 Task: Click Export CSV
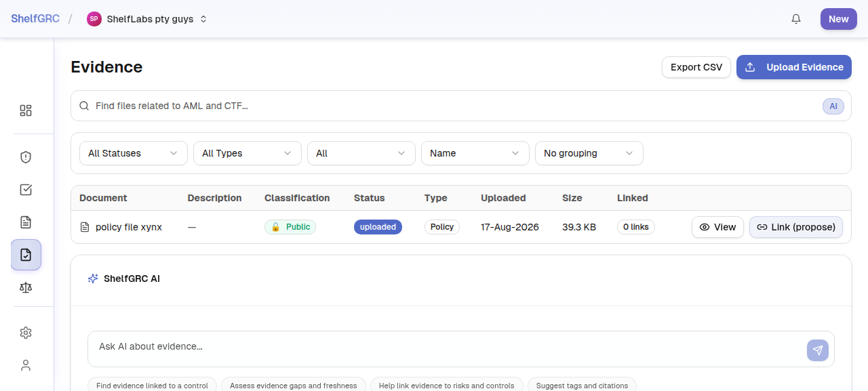[x=696, y=67]
